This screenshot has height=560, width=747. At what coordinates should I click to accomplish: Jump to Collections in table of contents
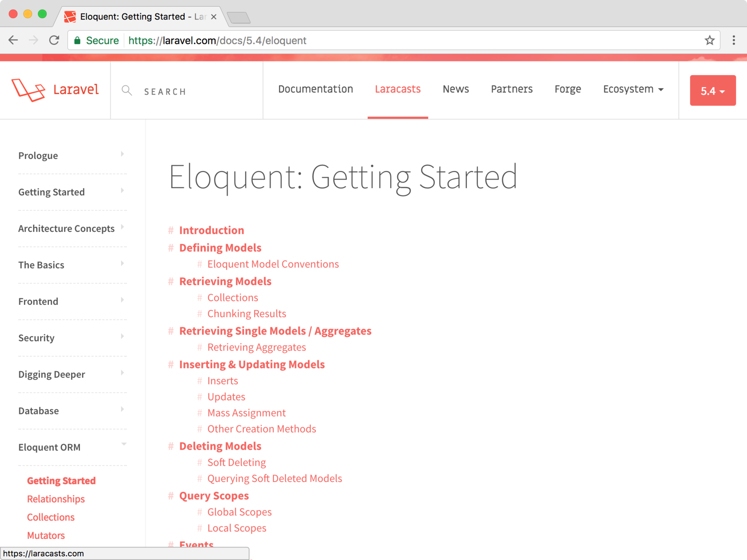point(233,298)
